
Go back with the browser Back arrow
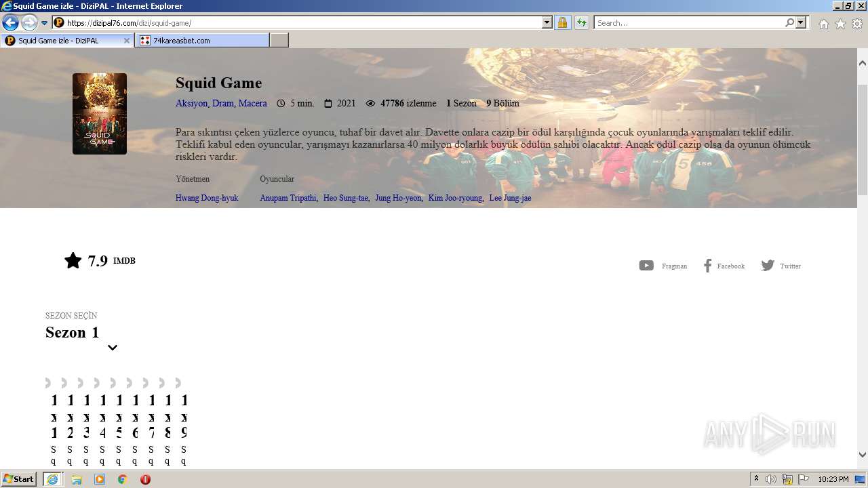coord(10,22)
